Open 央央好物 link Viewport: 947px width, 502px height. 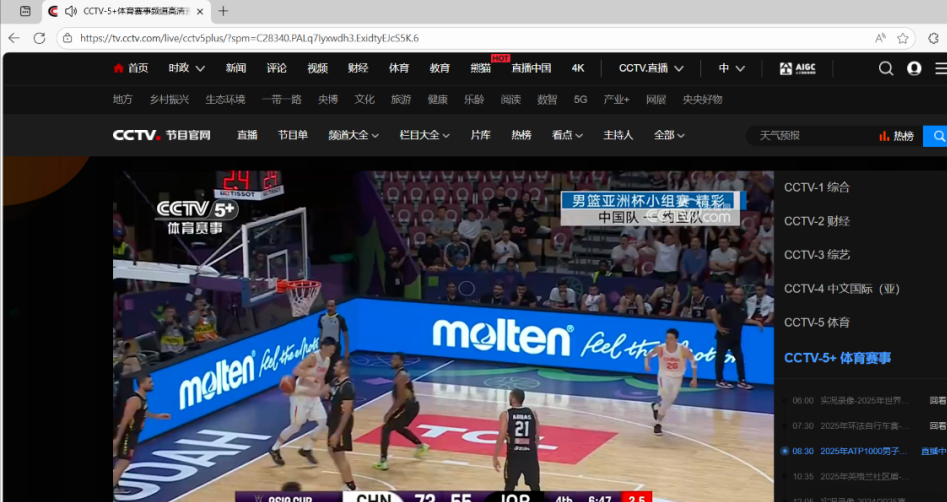(702, 100)
